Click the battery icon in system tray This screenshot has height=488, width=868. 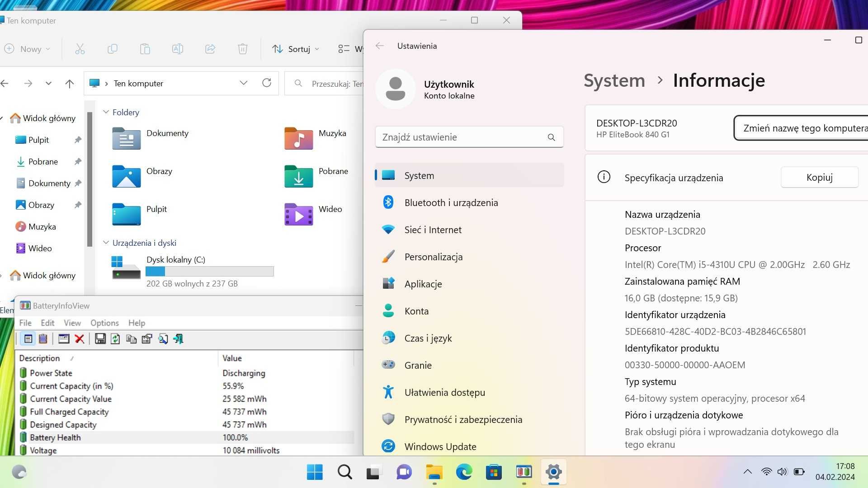[x=799, y=472]
